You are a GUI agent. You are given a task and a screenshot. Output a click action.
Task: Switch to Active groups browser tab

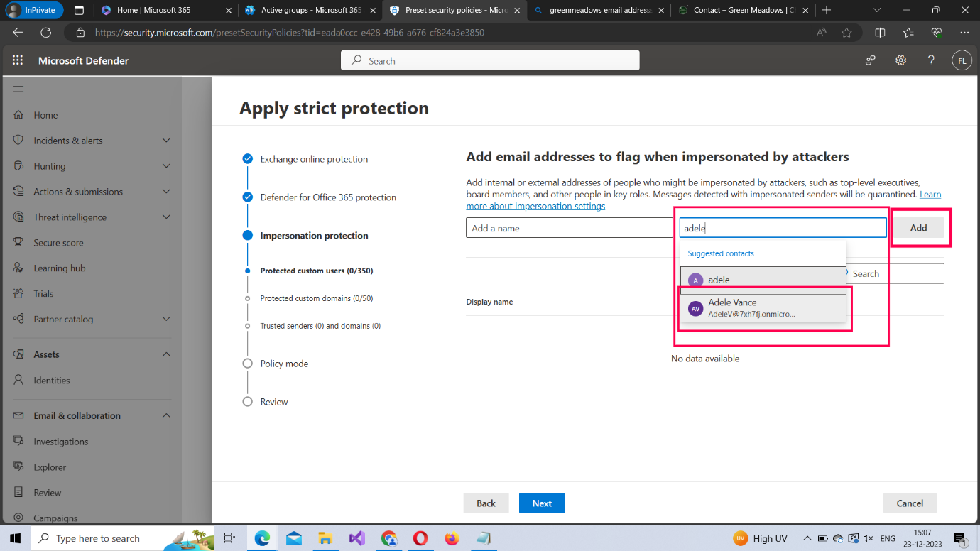pos(310,11)
